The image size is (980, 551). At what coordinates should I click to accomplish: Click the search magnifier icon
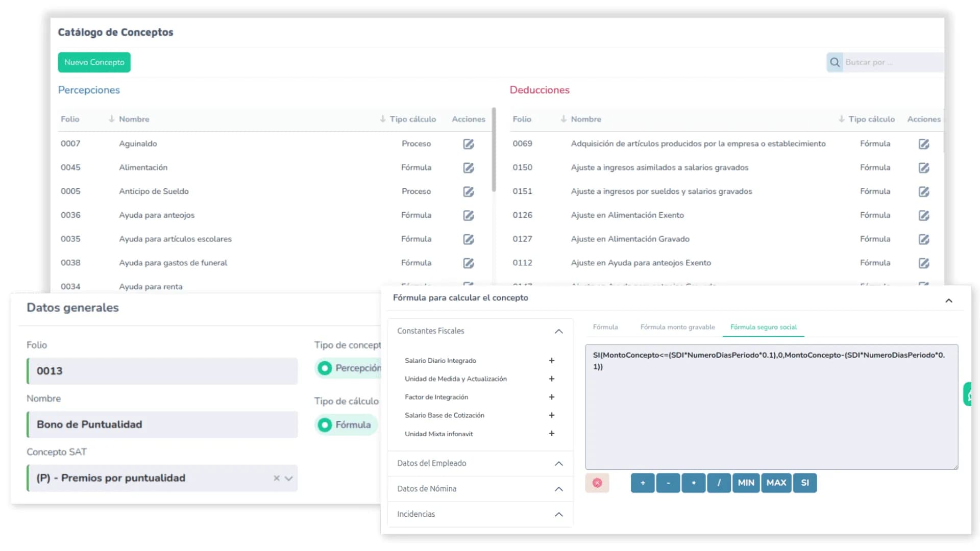(x=835, y=62)
